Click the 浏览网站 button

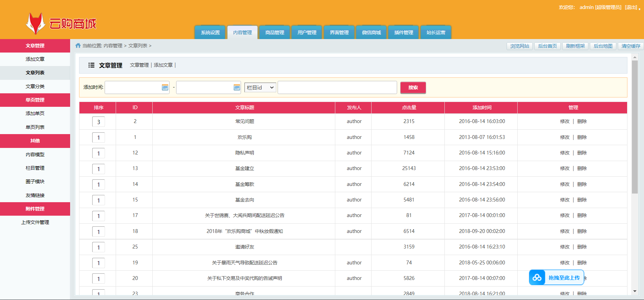pos(520,46)
